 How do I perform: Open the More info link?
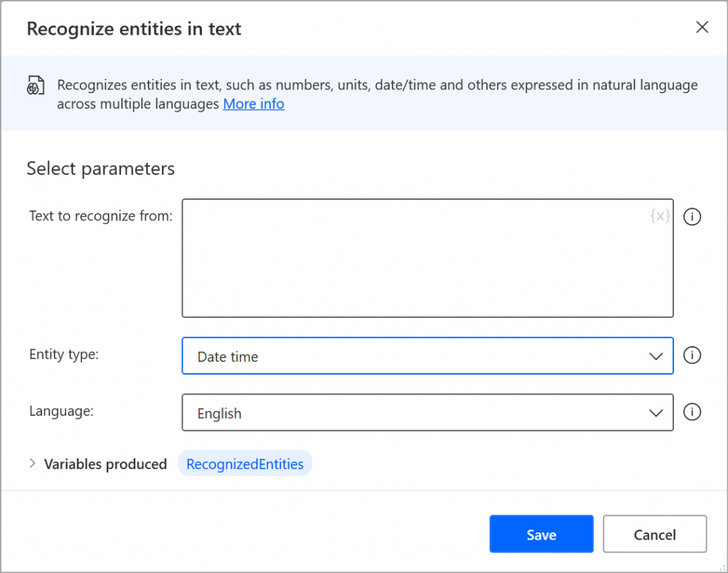click(254, 105)
